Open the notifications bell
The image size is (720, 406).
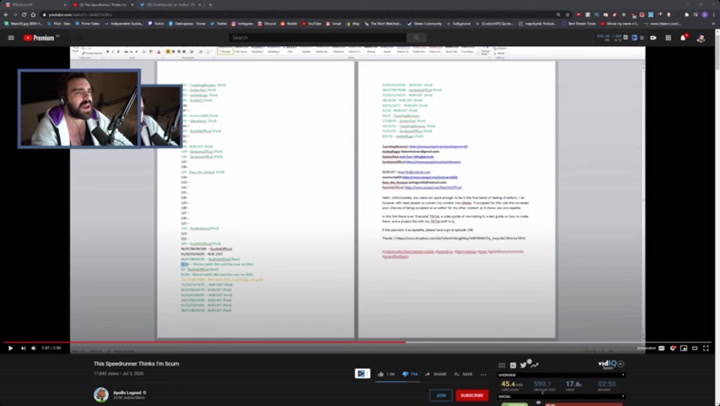click(683, 38)
